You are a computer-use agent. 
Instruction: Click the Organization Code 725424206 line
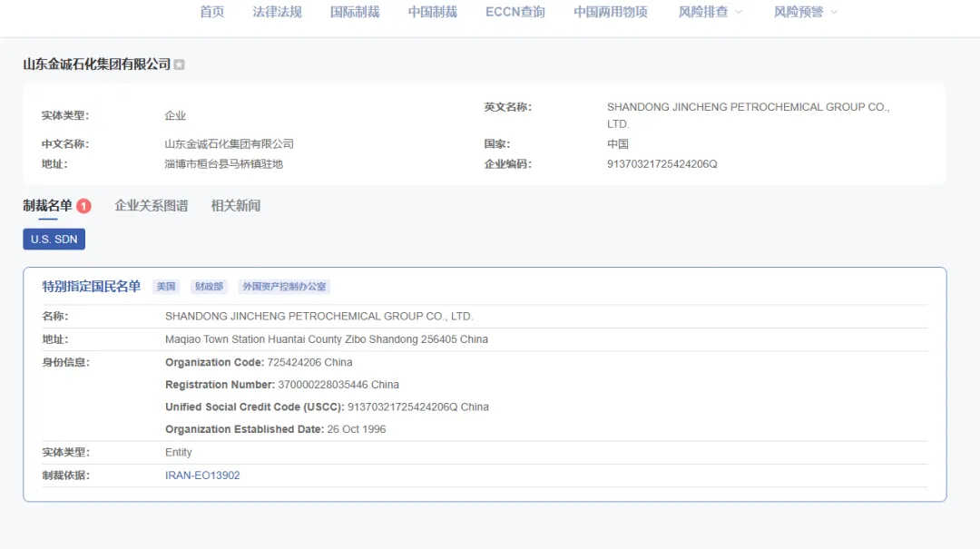pos(259,362)
